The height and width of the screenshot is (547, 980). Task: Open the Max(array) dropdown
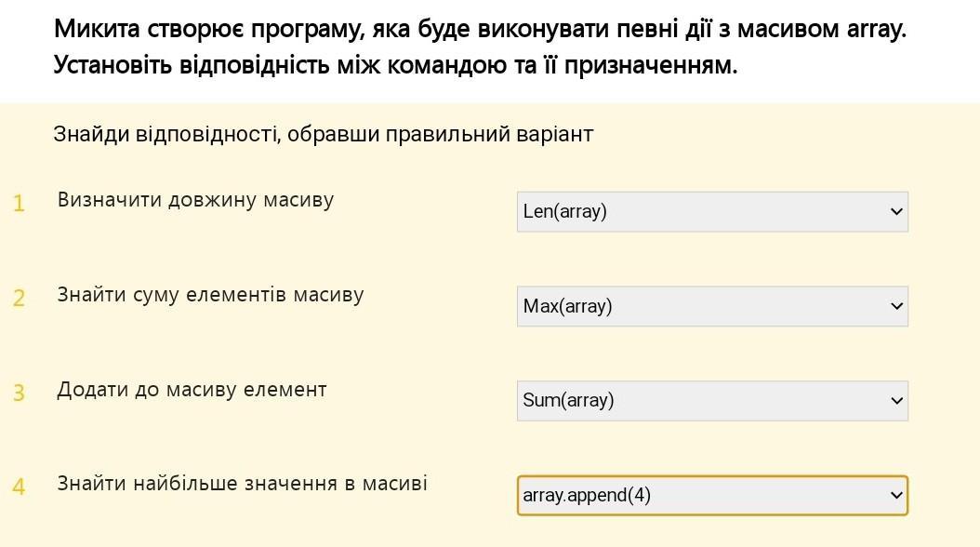(712, 306)
